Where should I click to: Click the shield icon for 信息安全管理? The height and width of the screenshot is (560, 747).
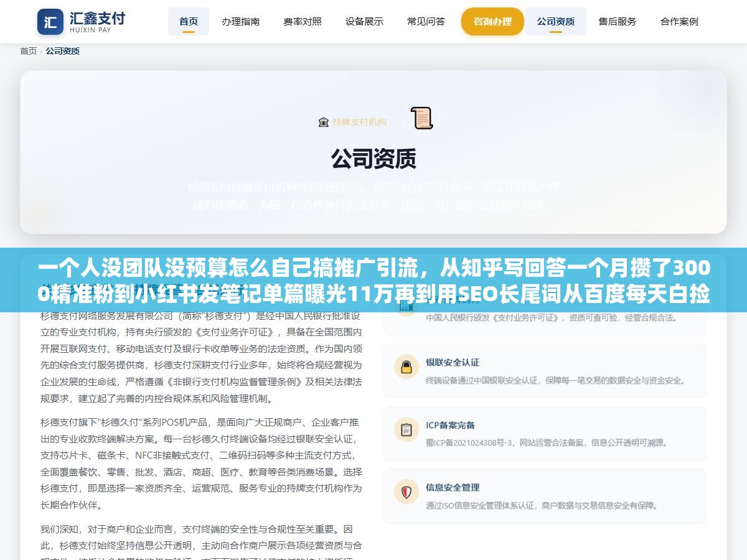(406, 492)
